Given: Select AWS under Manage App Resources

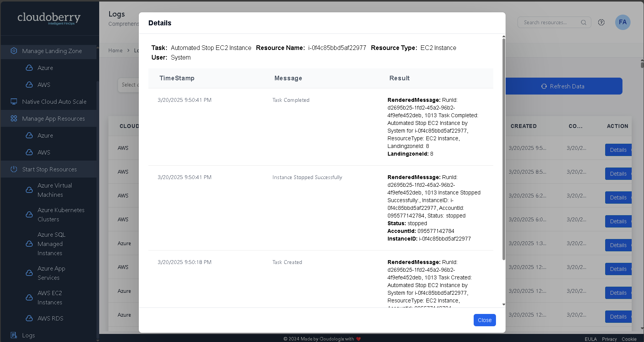Looking at the screenshot, I should (44, 153).
